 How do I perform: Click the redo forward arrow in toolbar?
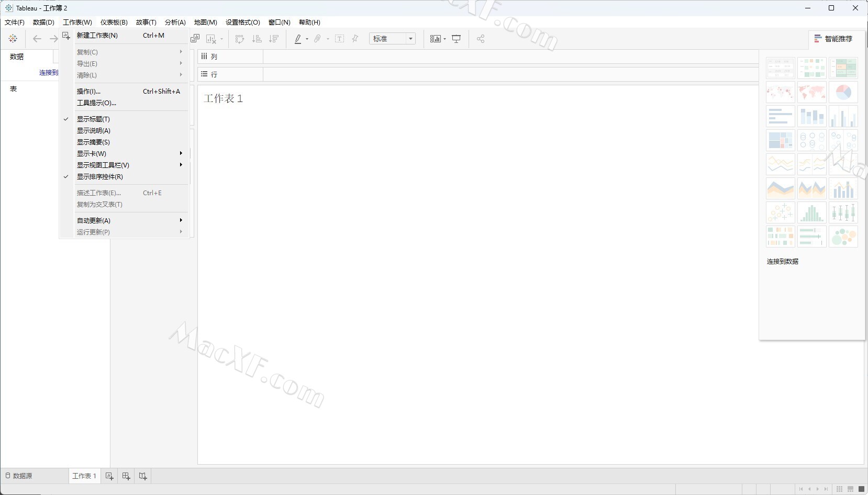tap(53, 39)
